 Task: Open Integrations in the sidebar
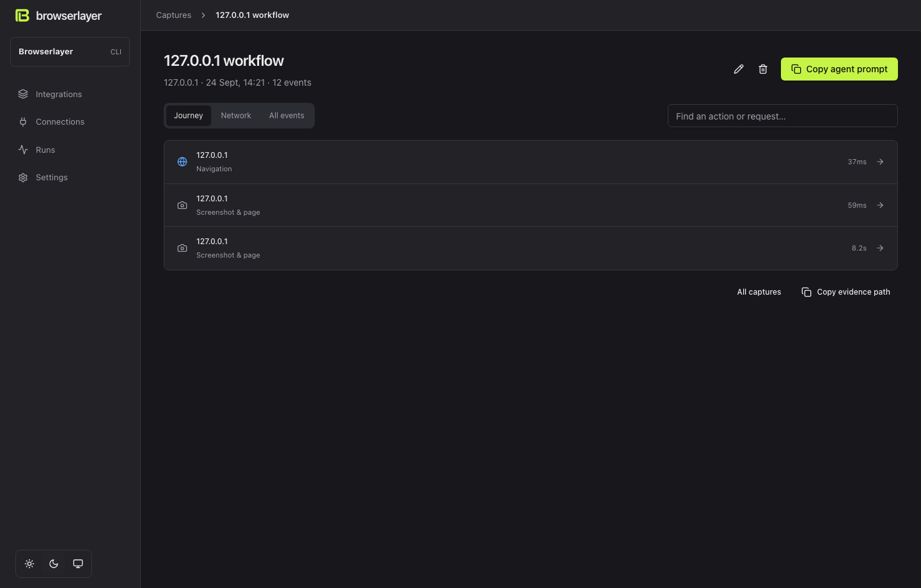coord(70,94)
